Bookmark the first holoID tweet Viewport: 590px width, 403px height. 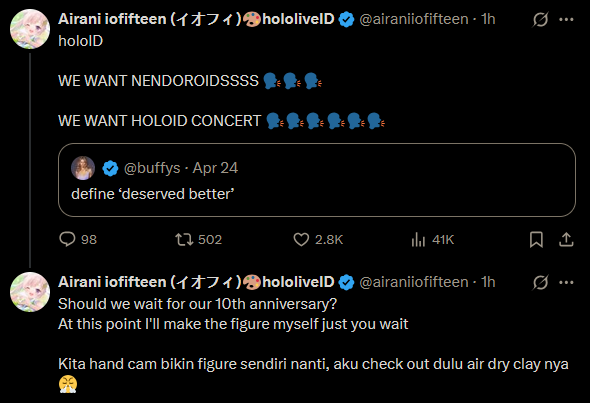click(536, 239)
